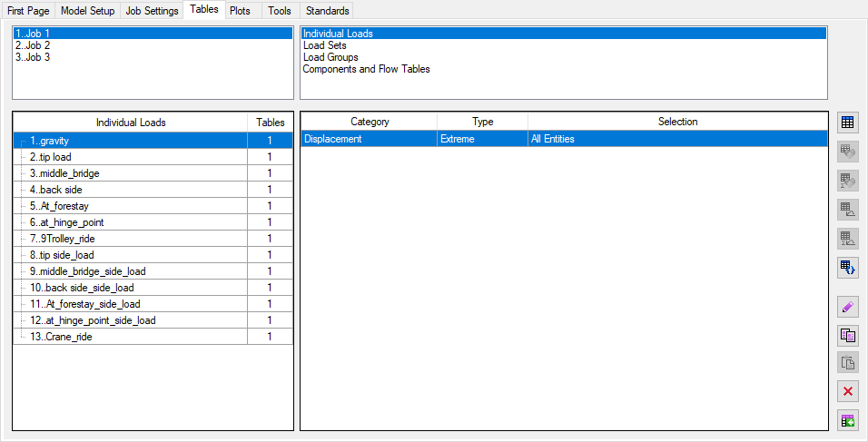Open the Model Setup tab
This screenshot has height=442, width=868.
[x=87, y=11]
